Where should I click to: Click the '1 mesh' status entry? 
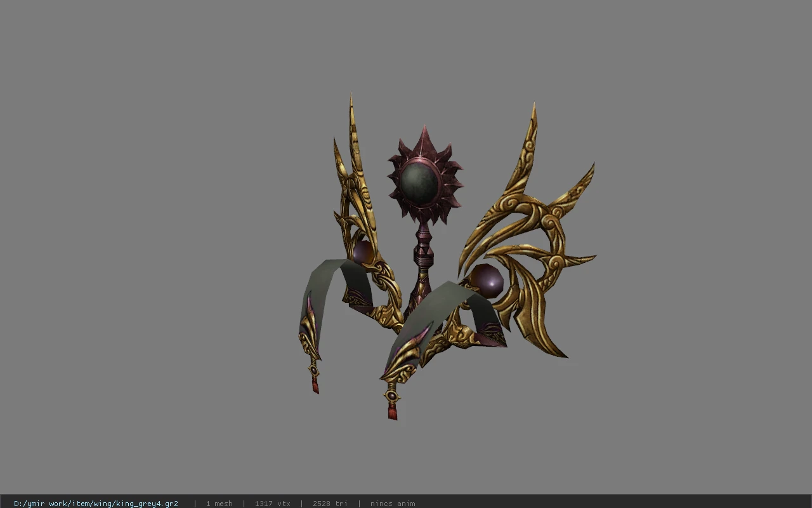219,504
